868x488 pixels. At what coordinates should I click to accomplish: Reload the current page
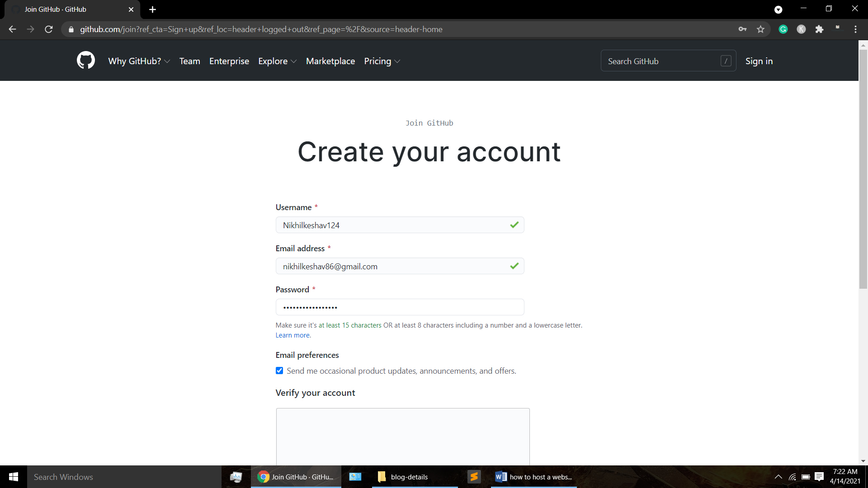pos(49,29)
